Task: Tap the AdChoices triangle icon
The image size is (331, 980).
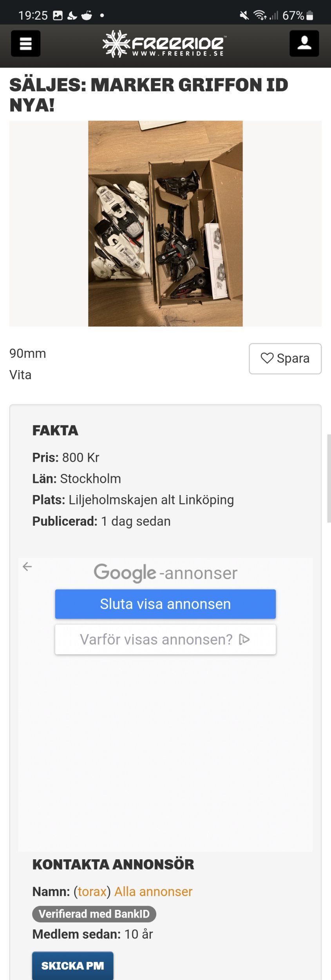Action: tap(244, 639)
